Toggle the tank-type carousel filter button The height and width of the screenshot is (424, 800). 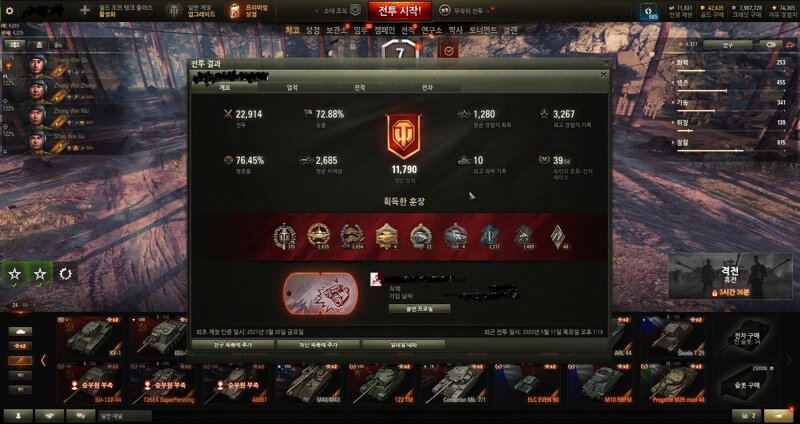pos(20,332)
